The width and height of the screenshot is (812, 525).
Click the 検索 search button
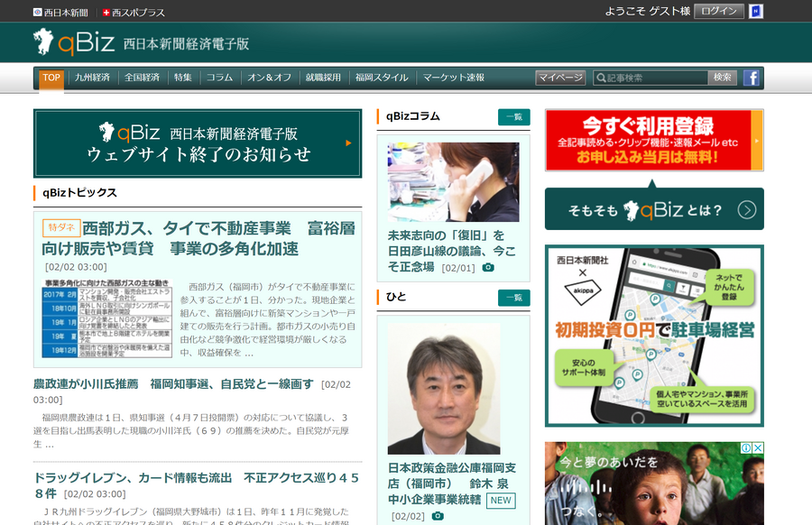(x=723, y=78)
